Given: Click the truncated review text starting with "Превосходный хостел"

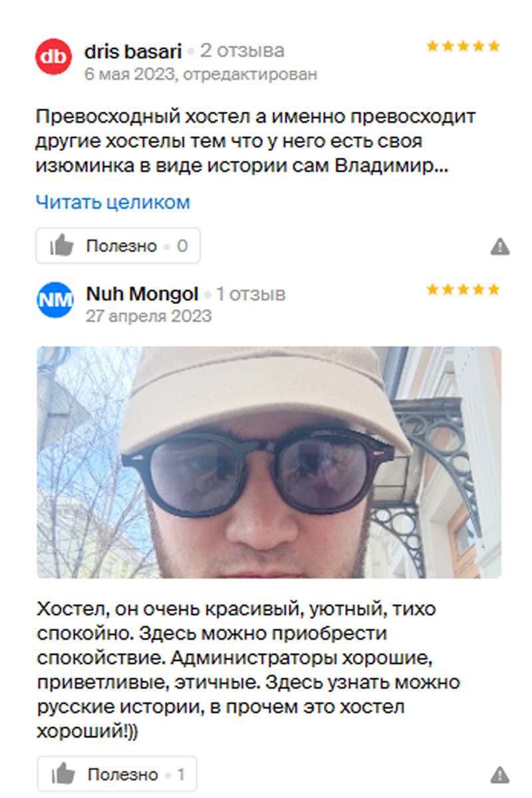Looking at the screenshot, I should [x=255, y=141].
